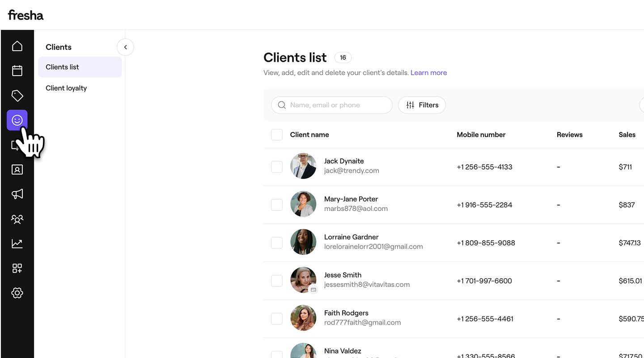Click the $747.13 sales value
Viewport: 644px width, 358px height.
pyautogui.click(x=630, y=243)
